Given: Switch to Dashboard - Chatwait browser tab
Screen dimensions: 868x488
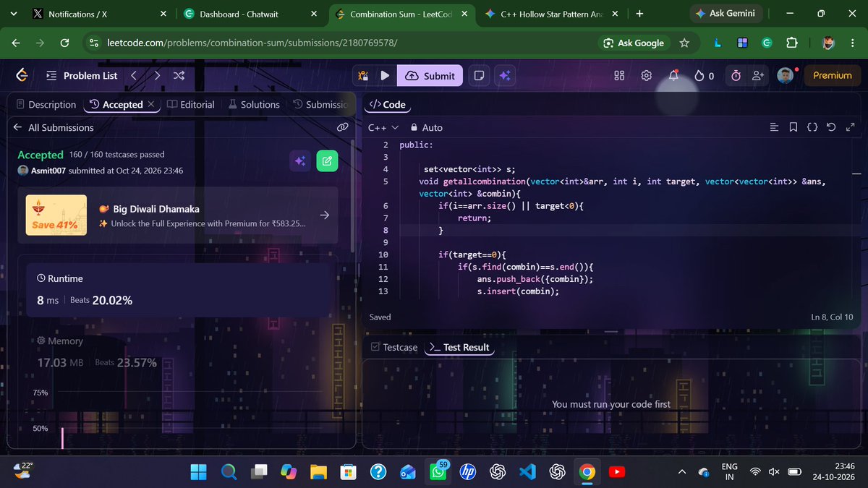Looking at the screenshot, I should (x=250, y=14).
